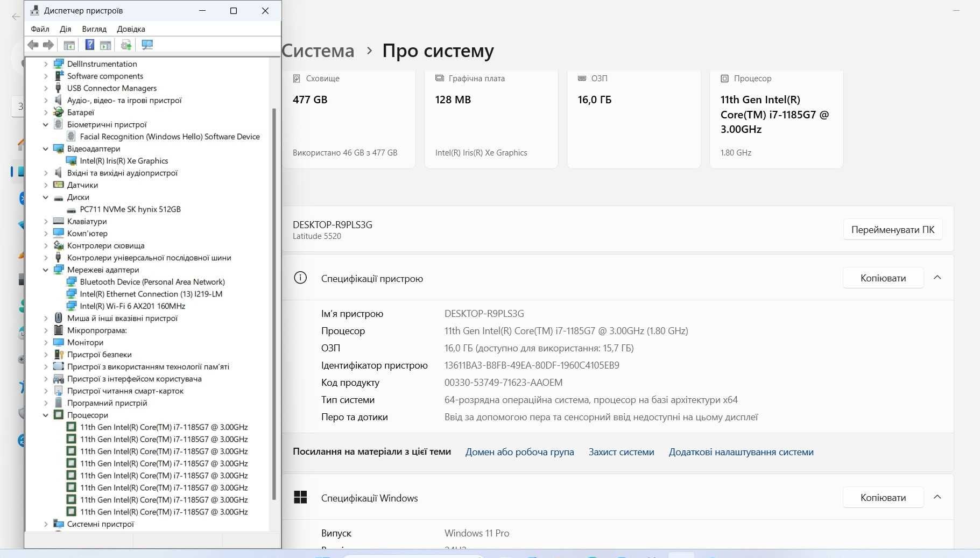Click the ОЗП 16,0 ГБ card
This screenshot has height=558, width=980.
click(x=633, y=119)
